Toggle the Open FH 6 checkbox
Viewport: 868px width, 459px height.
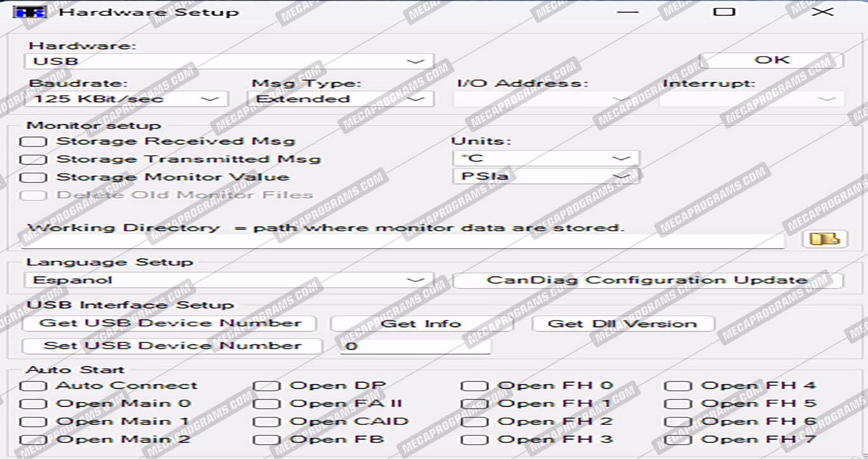pyautogui.click(x=678, y=422)
